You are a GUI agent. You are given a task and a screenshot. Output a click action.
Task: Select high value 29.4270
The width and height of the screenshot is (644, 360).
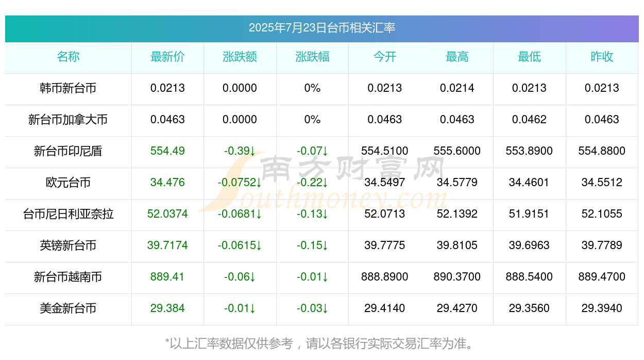tap(457, 308)
